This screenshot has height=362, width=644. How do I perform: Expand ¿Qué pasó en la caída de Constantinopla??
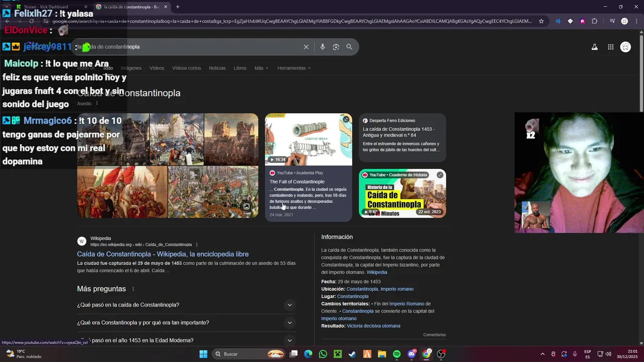186,305
